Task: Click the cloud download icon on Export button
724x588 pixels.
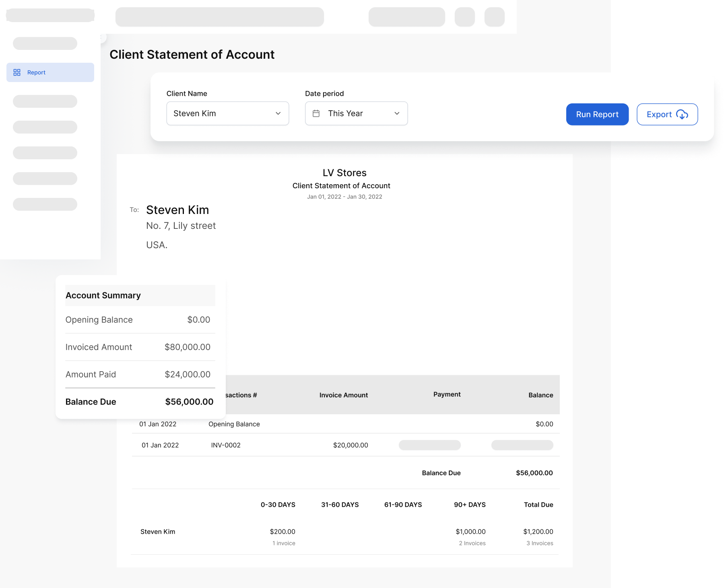Action: coord(681,115)
